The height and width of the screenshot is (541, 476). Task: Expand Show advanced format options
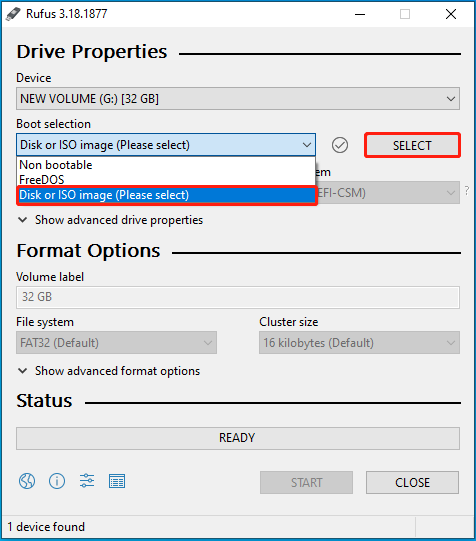point(109,371)
